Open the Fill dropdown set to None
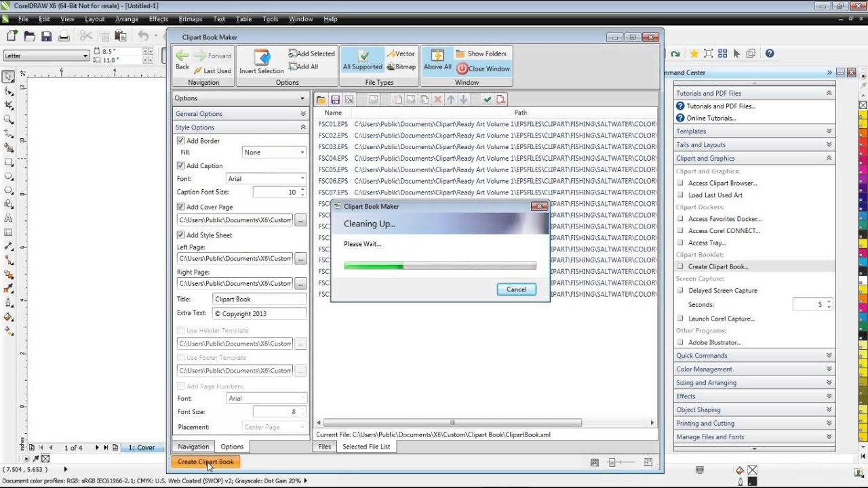 pos(274,152)
